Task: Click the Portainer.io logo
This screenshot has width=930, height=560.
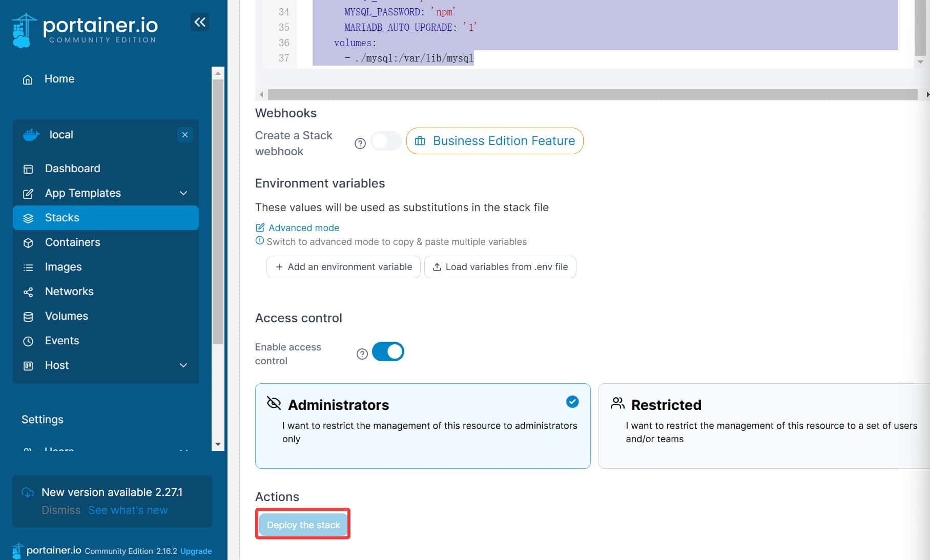Action: coord(85,30)
